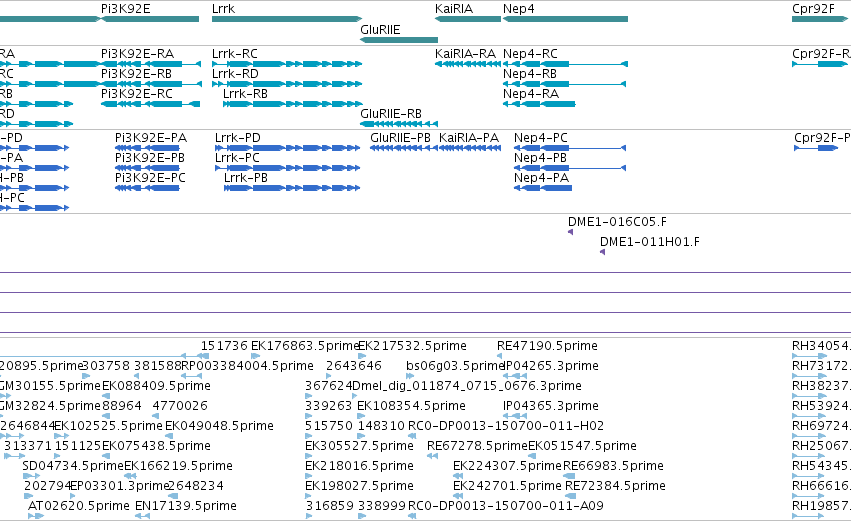Click the Nep4-RB transcript label
851x521 pixels.
530,74
